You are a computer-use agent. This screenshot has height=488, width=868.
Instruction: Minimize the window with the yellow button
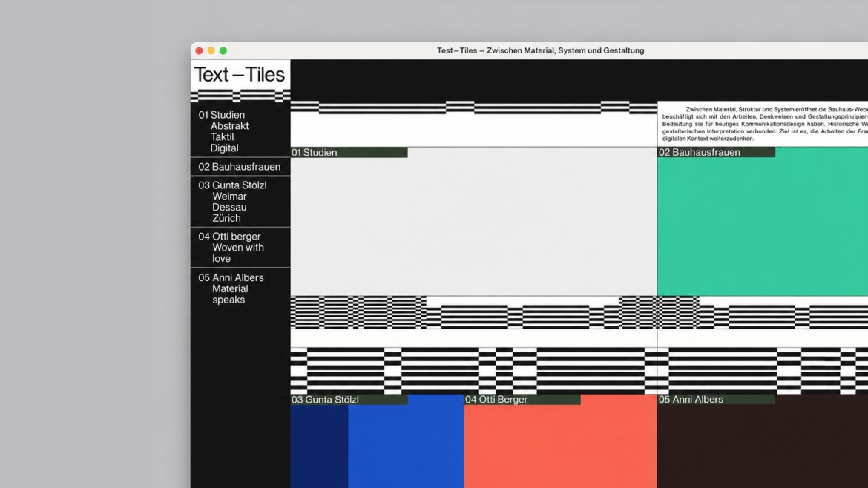(211, 51)
